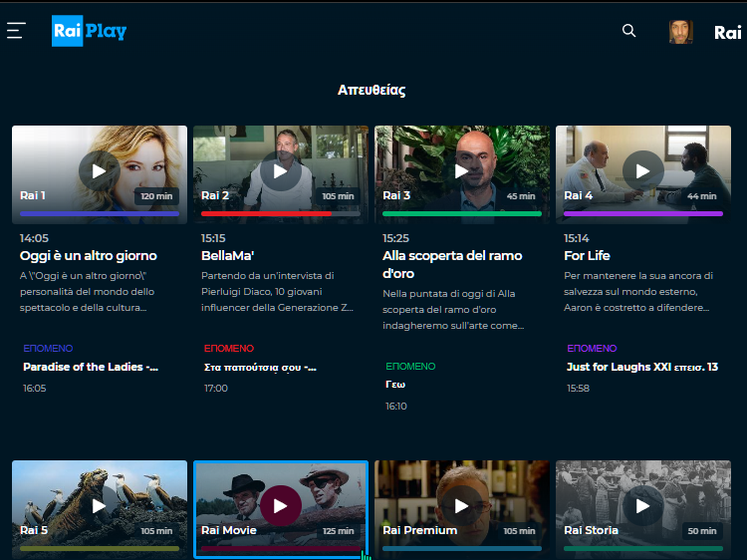The height and width of the screenshot is (560, 747).
Task: Click the For Life description about Aaron
Action: 638,292
